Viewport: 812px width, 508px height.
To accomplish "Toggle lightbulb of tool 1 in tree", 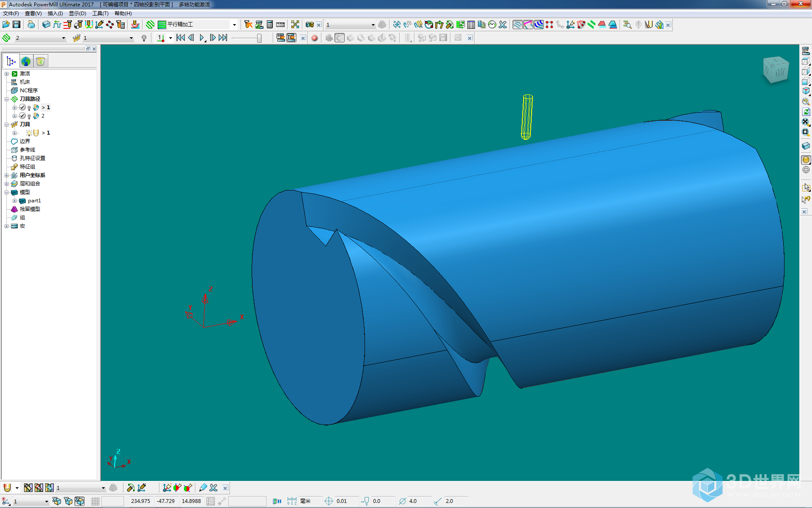I will (x=29, y=133).
